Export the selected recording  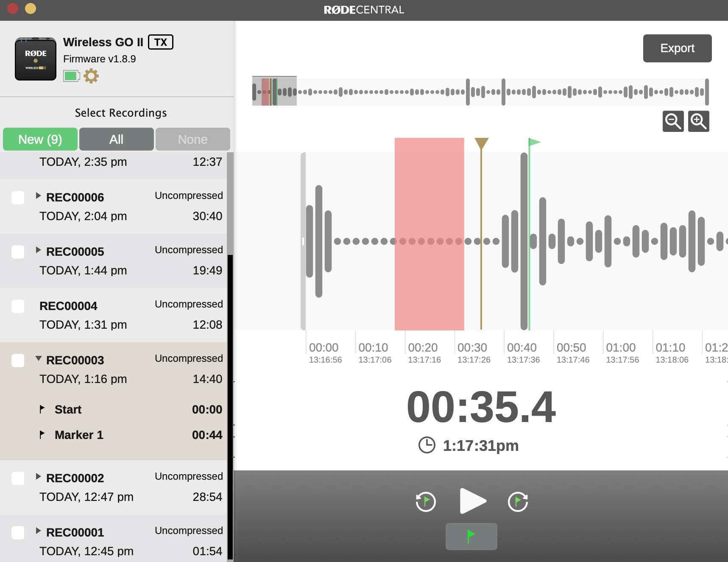(677, 48)
